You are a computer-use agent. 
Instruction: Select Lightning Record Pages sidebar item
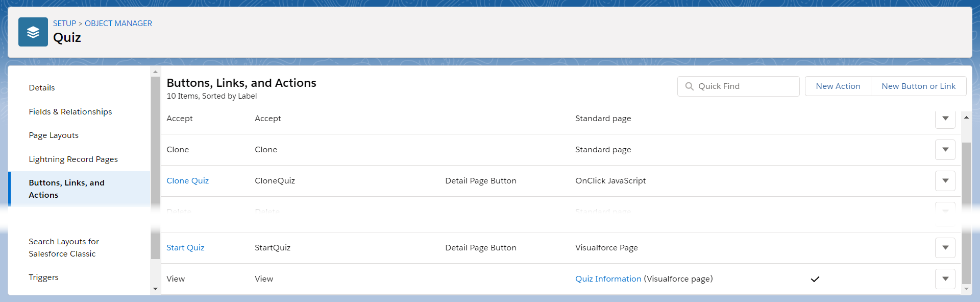tap(73, 159)
